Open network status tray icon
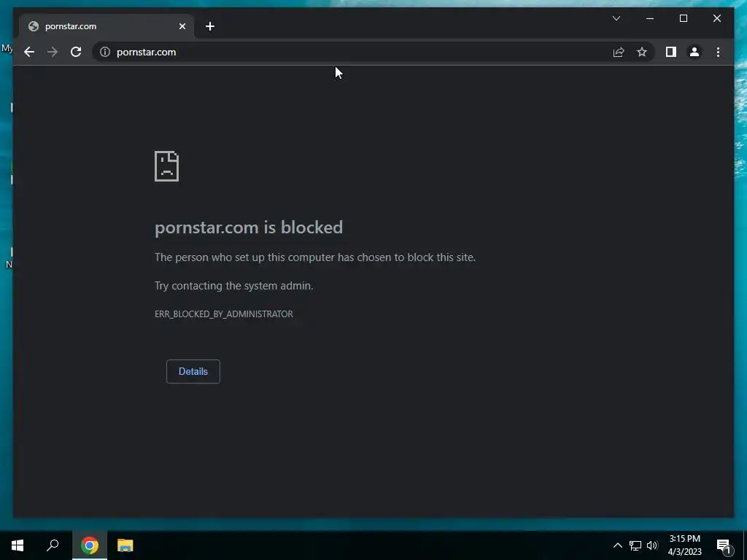The height and width of the screenshot is (560, 747). click(635, 545)
